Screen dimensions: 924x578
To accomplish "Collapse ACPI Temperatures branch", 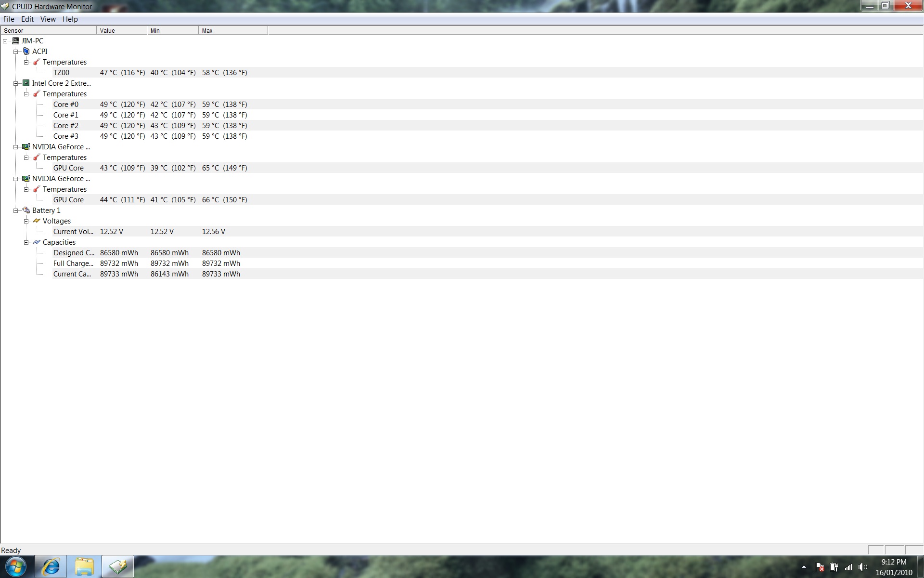I will coord(26,62).
